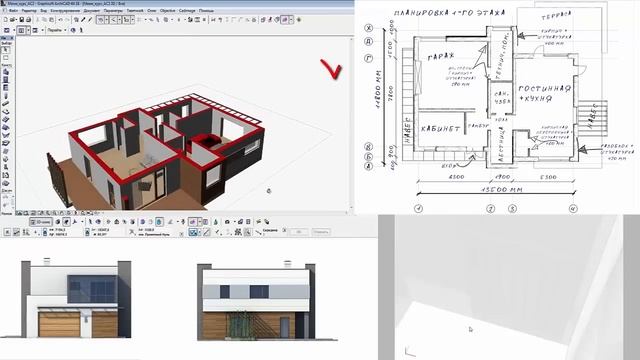Expand the guide lines dropdown arrow
The image size is (640, 360).
pos(106,20)
